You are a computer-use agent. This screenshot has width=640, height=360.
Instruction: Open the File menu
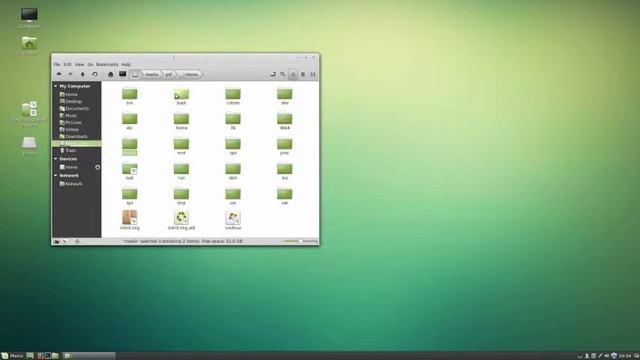tap(57, 64)
